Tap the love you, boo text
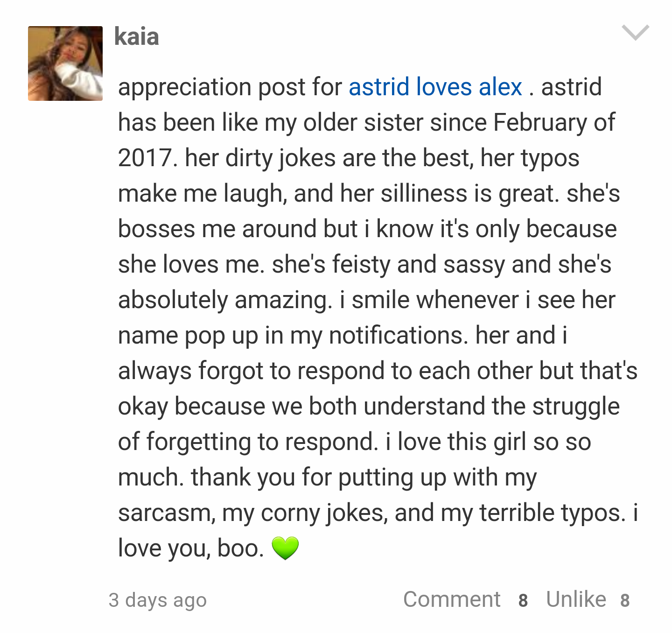Viewport: 672px width, 633px height. tap(191, 549)
